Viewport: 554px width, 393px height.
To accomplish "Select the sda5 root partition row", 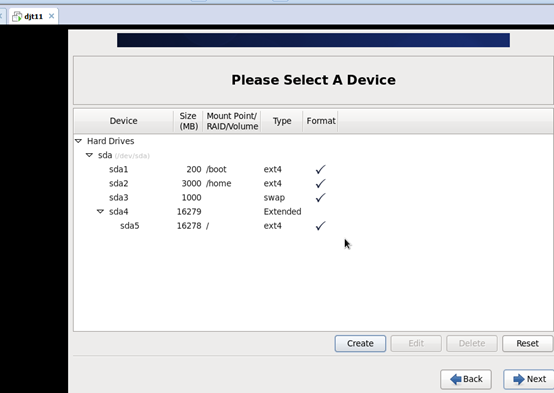I will pyautogui.click(x=313, y=225).
